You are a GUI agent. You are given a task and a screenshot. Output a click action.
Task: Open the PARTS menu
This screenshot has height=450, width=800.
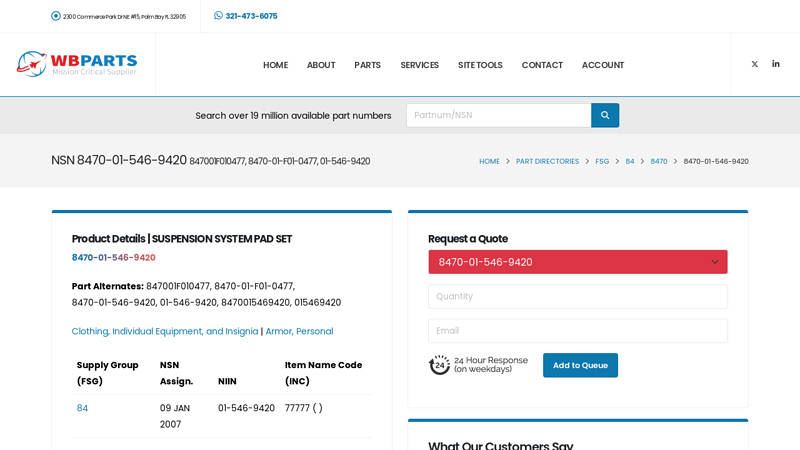pyautogui.click(x=367, y=65)
